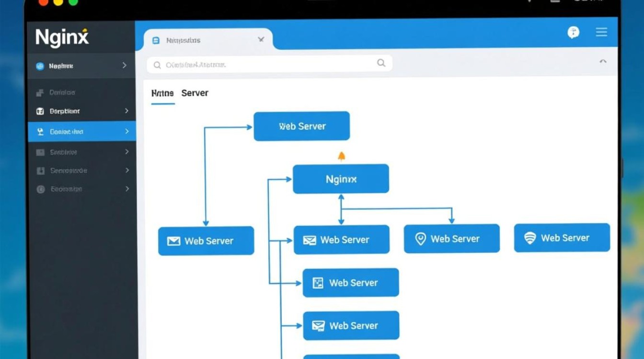Collapse panel using the top-right caret
644x359 pixels.
point(603,61)
